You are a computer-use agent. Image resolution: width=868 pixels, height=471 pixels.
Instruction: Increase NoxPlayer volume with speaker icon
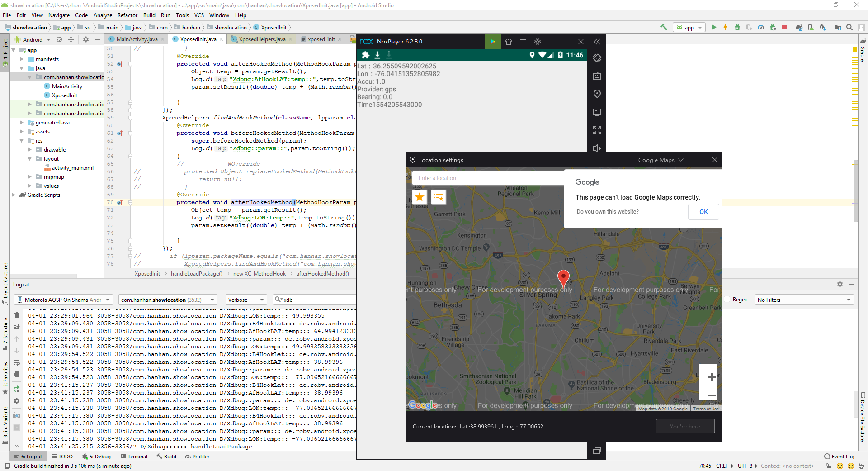(597, 148)
